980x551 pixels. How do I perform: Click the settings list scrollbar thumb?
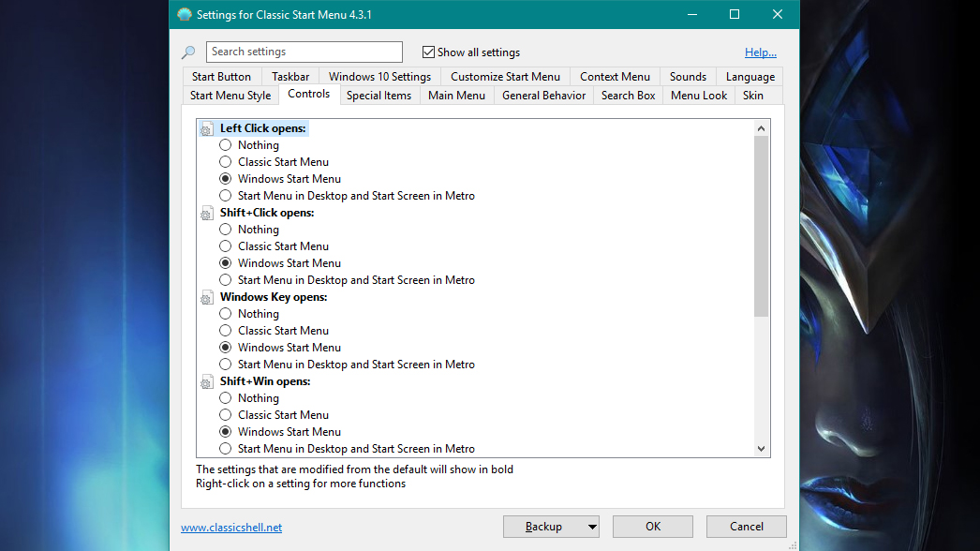click(761, 227)
